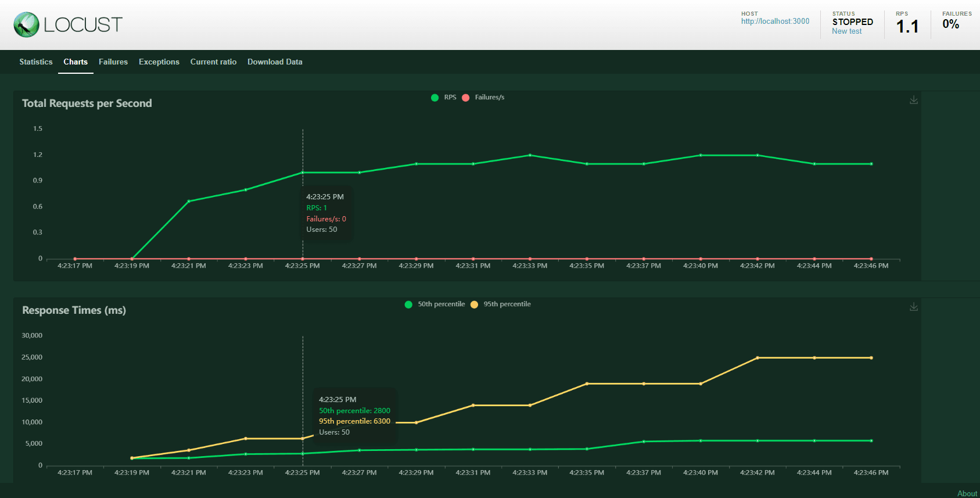Download the Total Requests per Second chart image

[x=914, y=100]
